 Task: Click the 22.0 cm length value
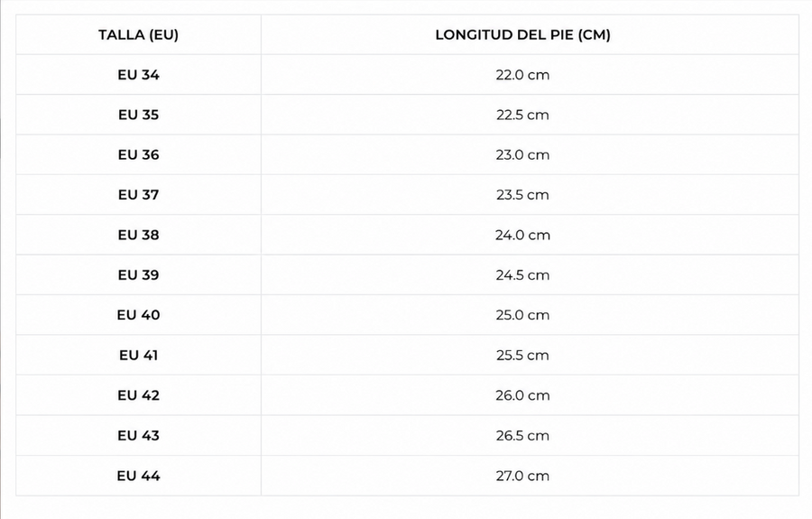pos(522,75)
